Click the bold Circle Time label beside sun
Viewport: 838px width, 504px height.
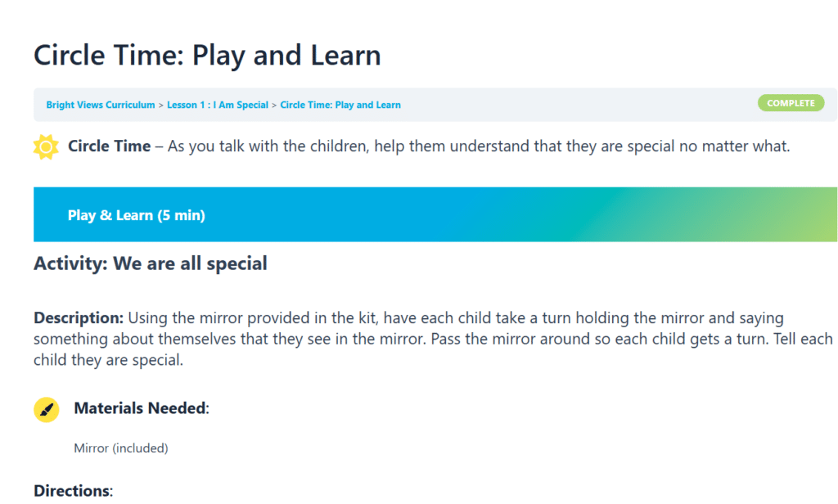coord(109,146)
